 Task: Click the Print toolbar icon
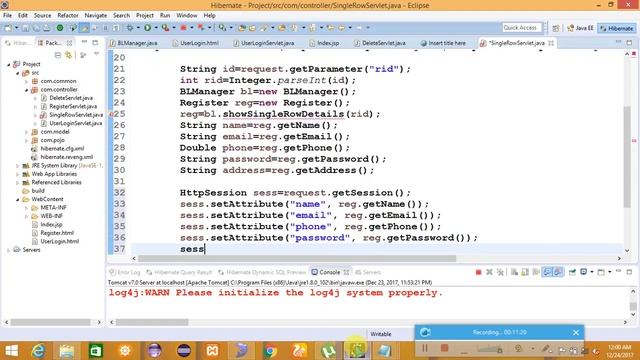click(x=47, y=28)
